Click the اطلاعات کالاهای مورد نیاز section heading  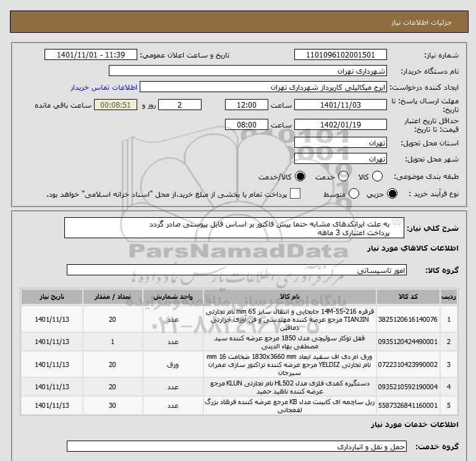coord(413,248)
